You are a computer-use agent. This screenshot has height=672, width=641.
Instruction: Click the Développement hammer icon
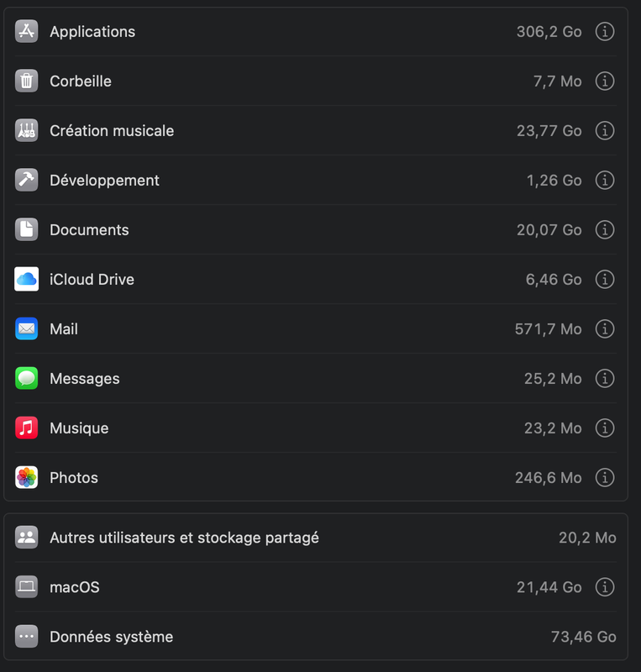[27, 181]
